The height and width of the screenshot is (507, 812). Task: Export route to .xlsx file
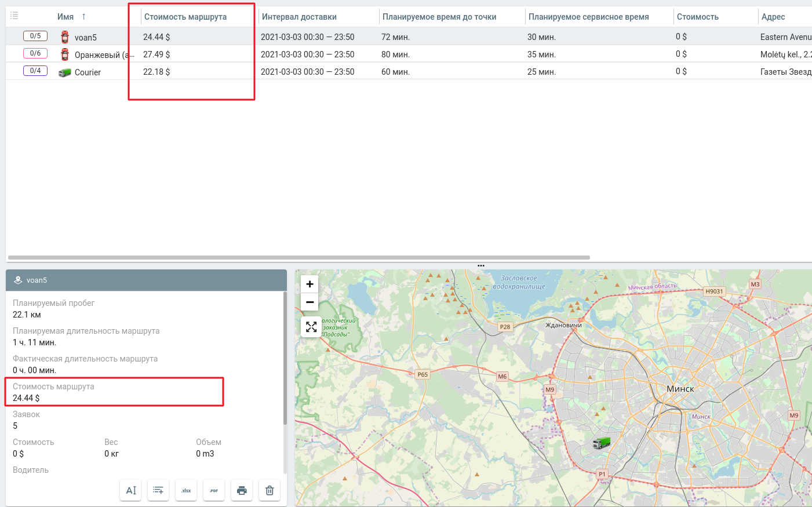pos(186,490)
